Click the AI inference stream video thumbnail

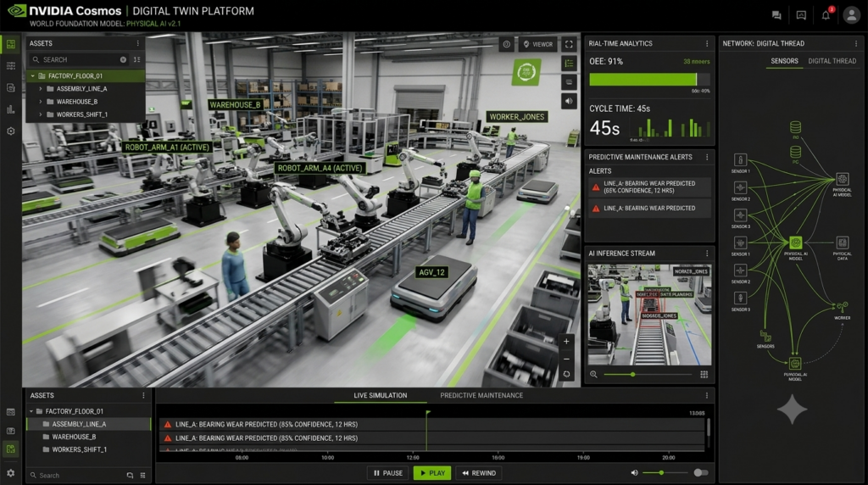tap(649, 315)
